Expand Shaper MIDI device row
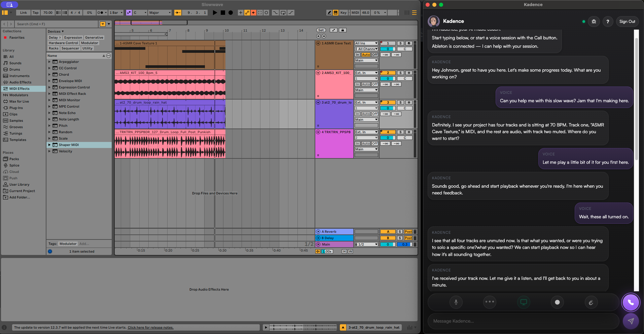Viewport: 644px width, 334px height. point(49,145)
